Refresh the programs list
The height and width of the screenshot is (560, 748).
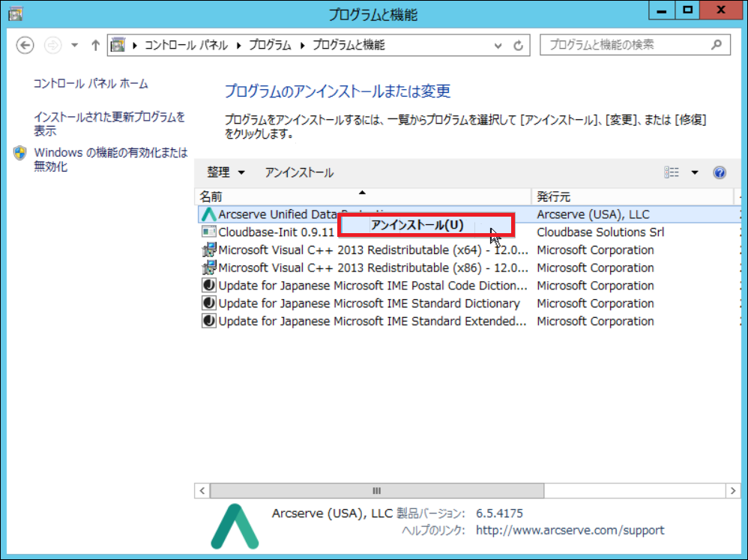click(x=518, y=46)
